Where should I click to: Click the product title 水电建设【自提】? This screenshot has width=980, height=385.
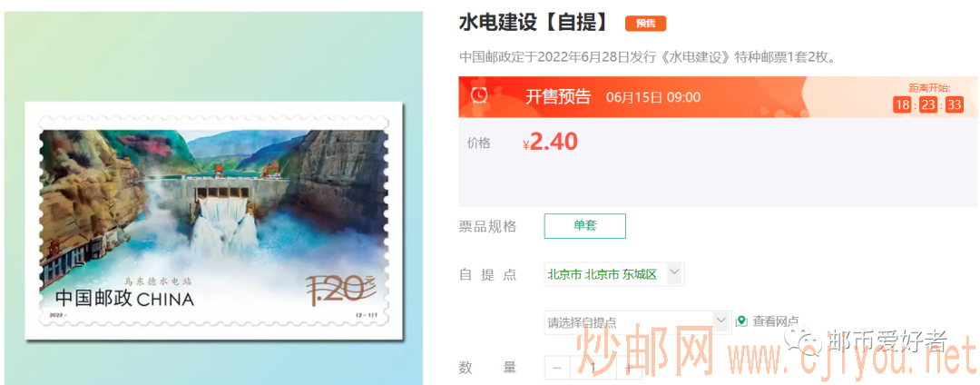534,23
